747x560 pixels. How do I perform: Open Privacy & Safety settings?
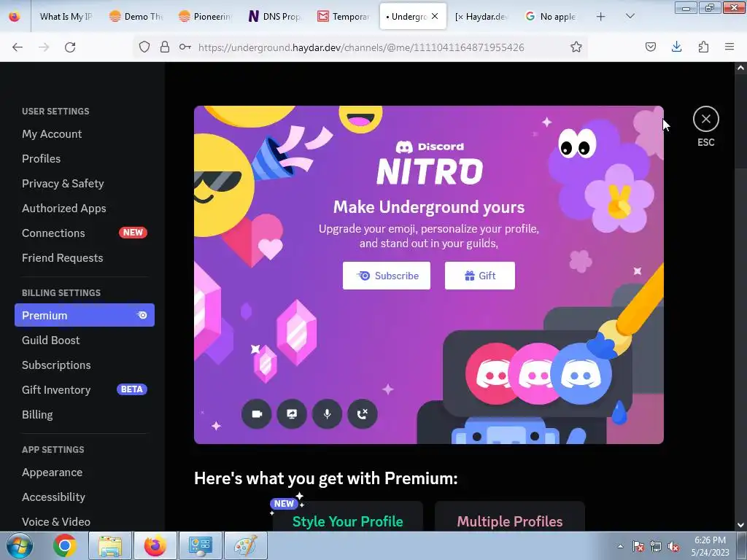coord(85,183)
